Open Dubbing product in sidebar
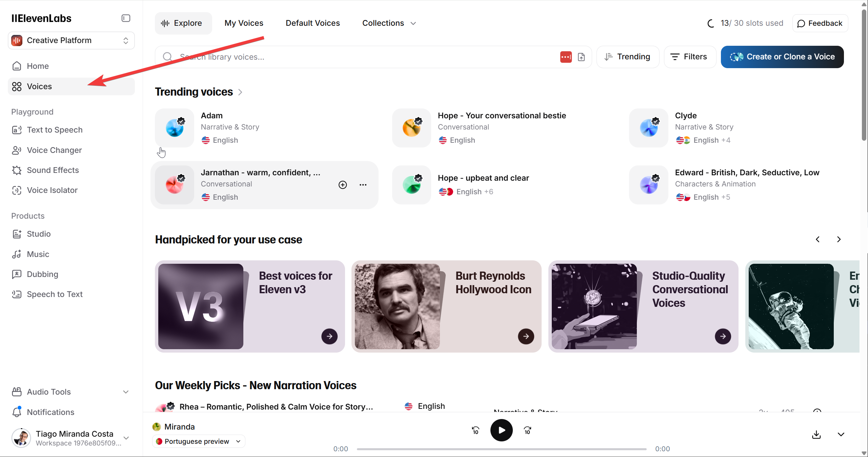The width and height of the screenshot is (868, 457). pos(71,274)
